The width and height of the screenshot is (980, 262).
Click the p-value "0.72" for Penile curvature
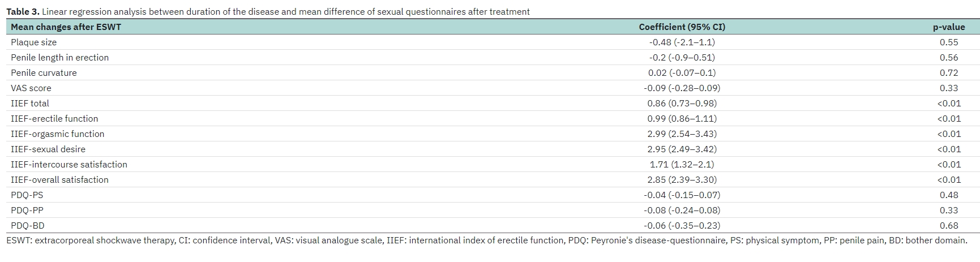949,73
